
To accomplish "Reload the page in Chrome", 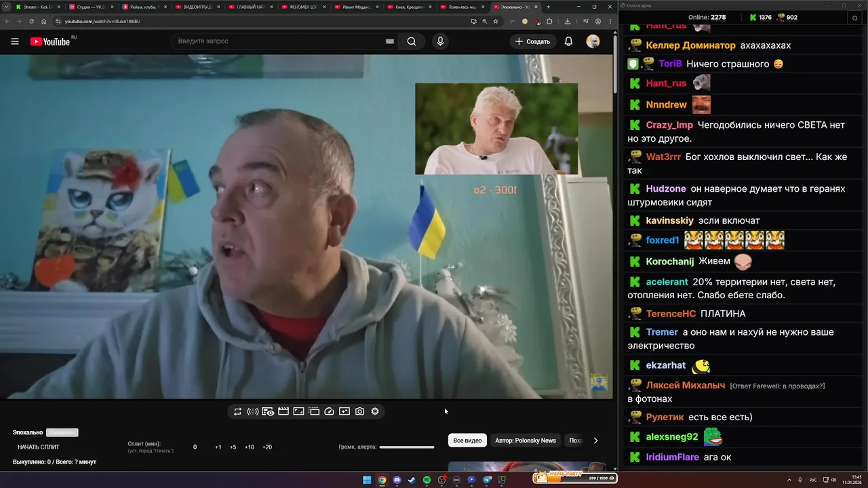I will click(31, 21).
